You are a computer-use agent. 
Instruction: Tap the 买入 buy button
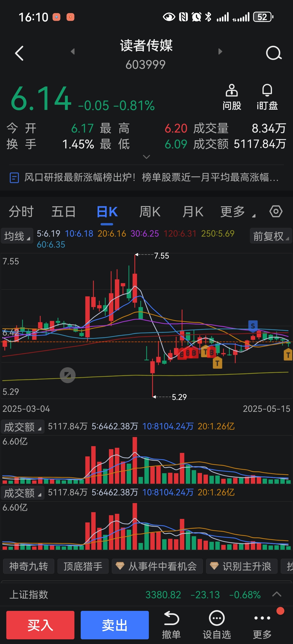(40, 625)
